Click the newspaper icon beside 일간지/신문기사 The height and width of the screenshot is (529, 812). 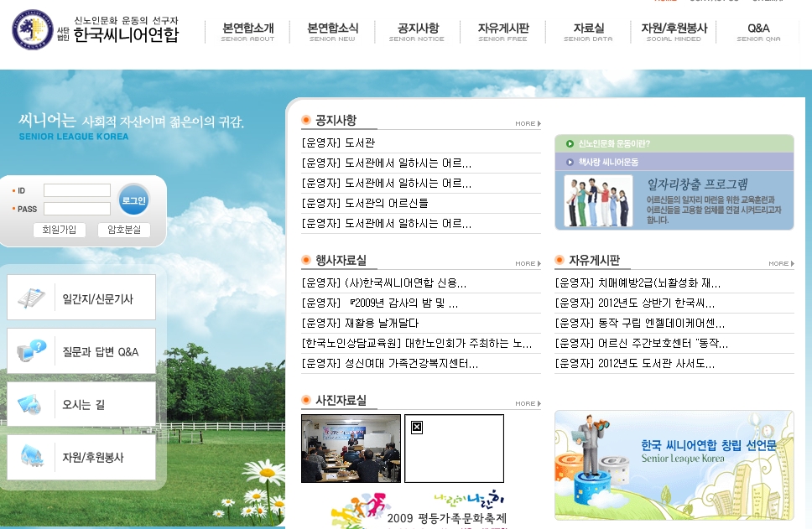tap(31, 298)
